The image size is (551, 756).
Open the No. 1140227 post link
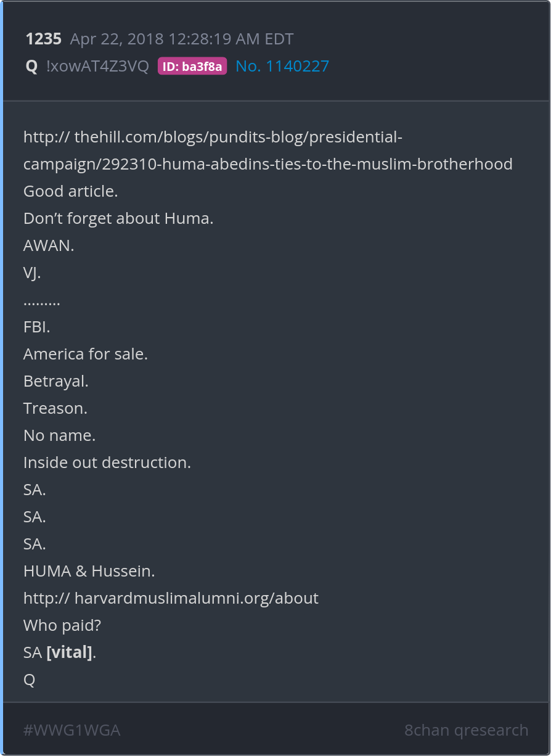282,66
